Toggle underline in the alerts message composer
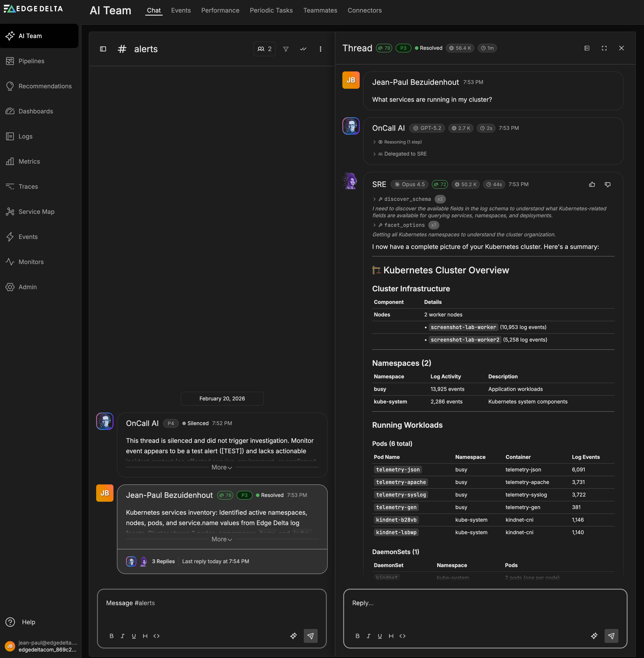644x658 pixels. (x=134, y=636)
